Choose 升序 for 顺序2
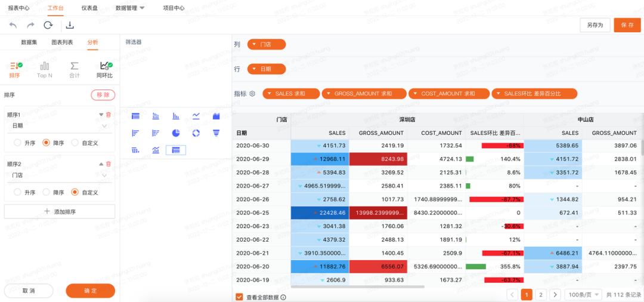This screenshot has height=302, width=644. [17, 192]
